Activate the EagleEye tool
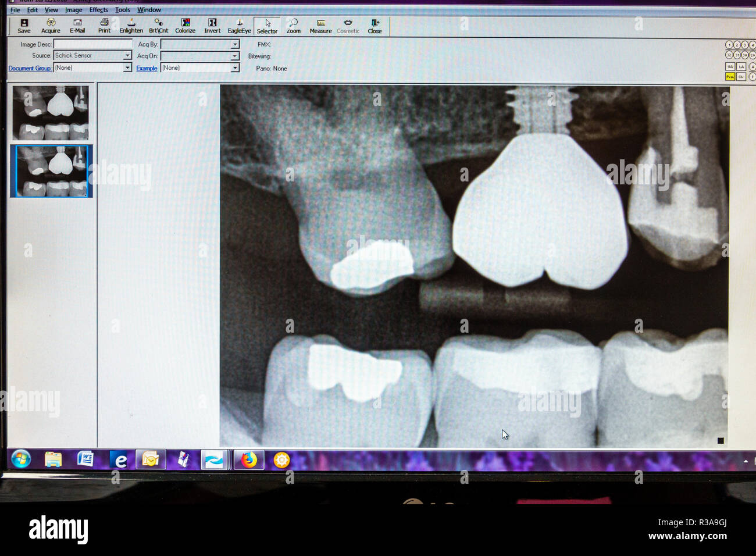Viewport: 756px width, 556px height. tap(239, 26)
